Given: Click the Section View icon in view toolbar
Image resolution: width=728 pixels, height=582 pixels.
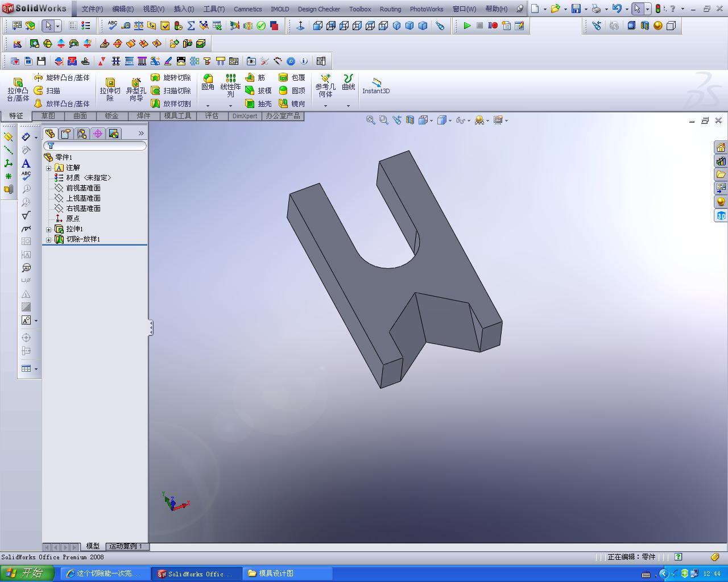Looking at the screenshot, I should 410,120.
